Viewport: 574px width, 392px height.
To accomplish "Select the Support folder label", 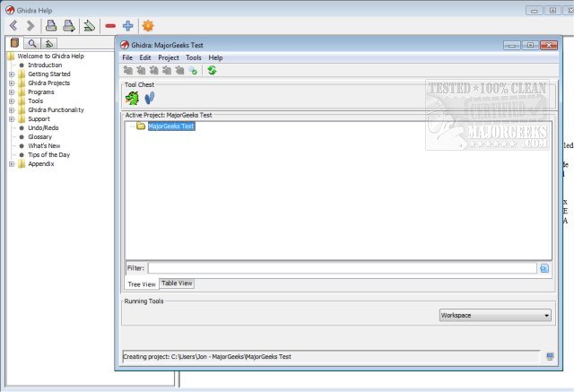I will (39, 119).
